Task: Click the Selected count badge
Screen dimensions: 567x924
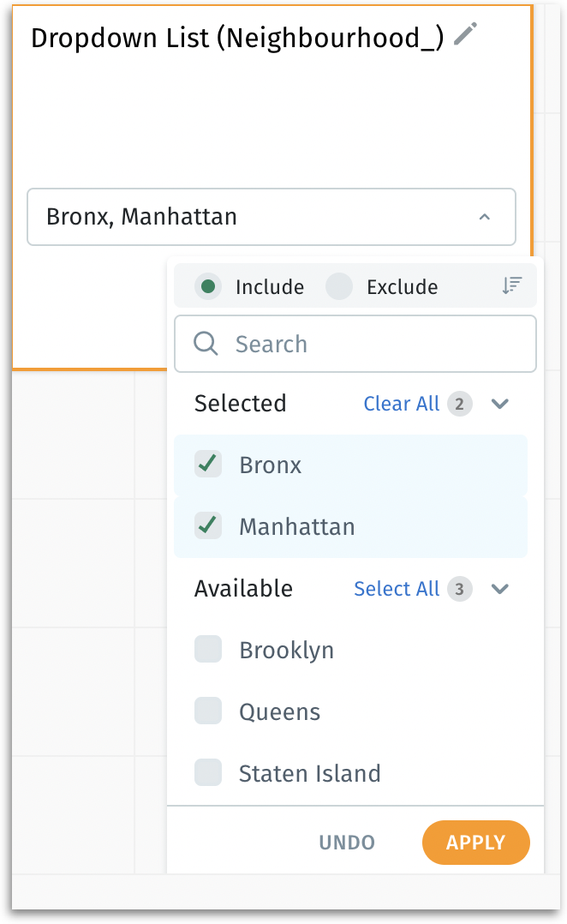Action: [x=459, y=404]
